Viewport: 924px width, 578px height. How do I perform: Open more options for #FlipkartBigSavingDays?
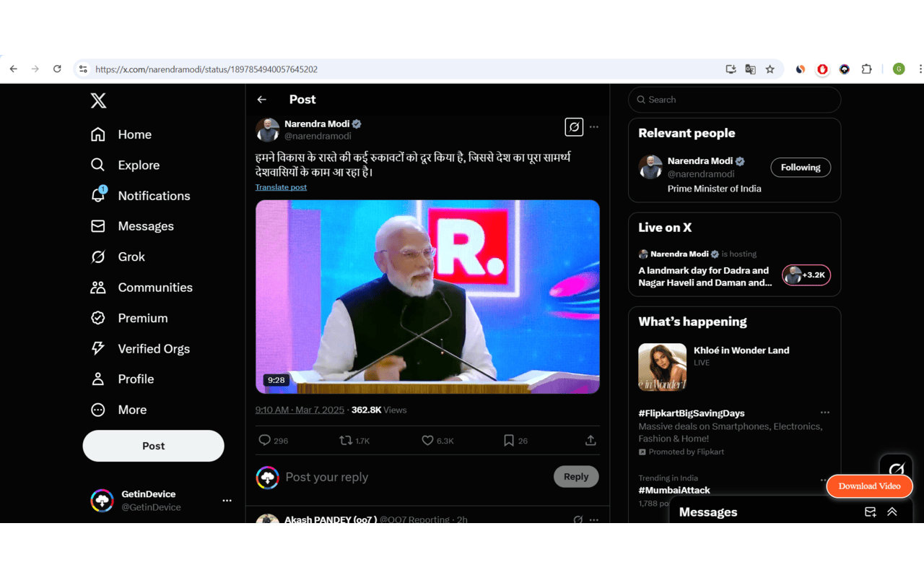pyautogui.click(x=825, y=413)
